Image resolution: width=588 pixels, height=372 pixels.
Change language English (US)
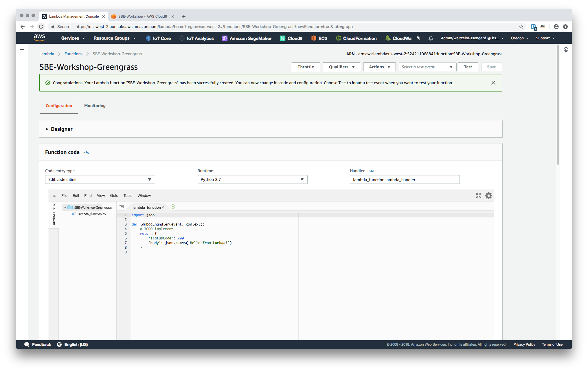tap(73, 344)
